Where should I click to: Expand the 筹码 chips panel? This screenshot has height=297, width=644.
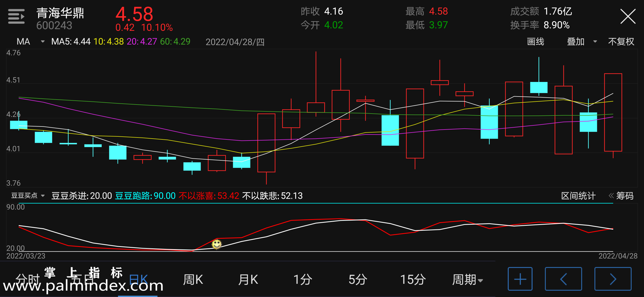621,196
